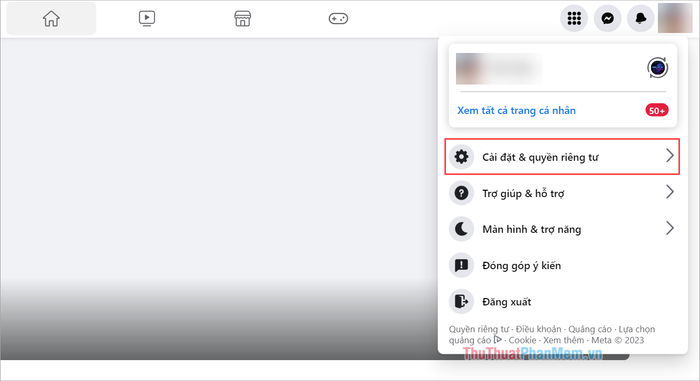Click the switch profile icon
700x381 pixels.
pos(657,68)
